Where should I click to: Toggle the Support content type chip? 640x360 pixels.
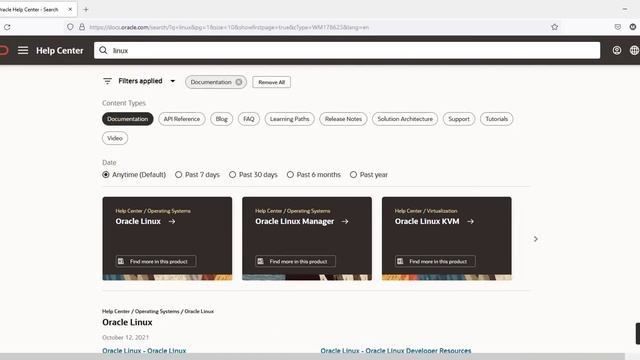click(x=459, y=119)
